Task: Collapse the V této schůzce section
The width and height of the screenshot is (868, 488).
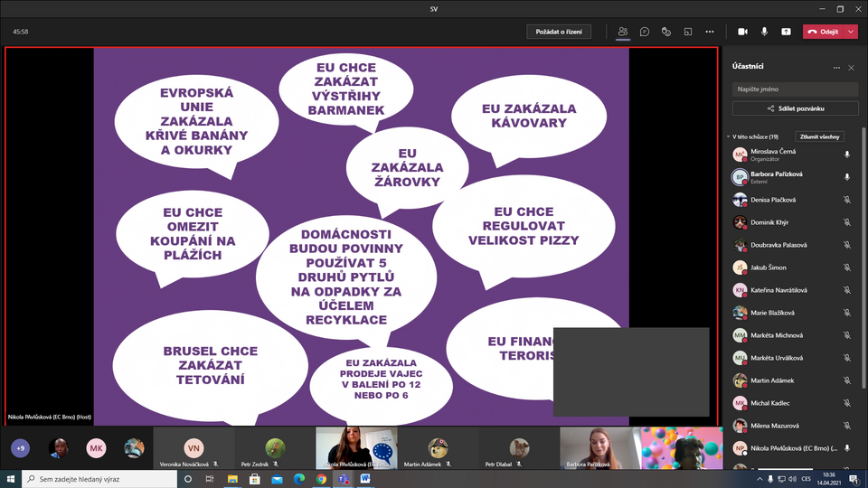Action: 729,136
